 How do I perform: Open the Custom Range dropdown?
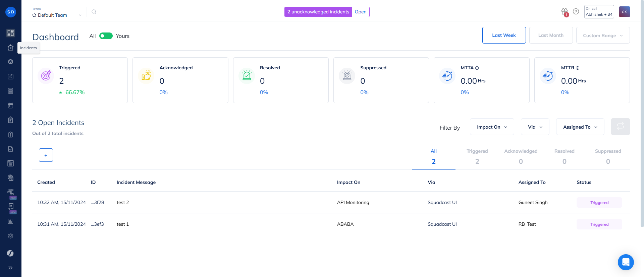pyautogui.click(x=603, y=36)
